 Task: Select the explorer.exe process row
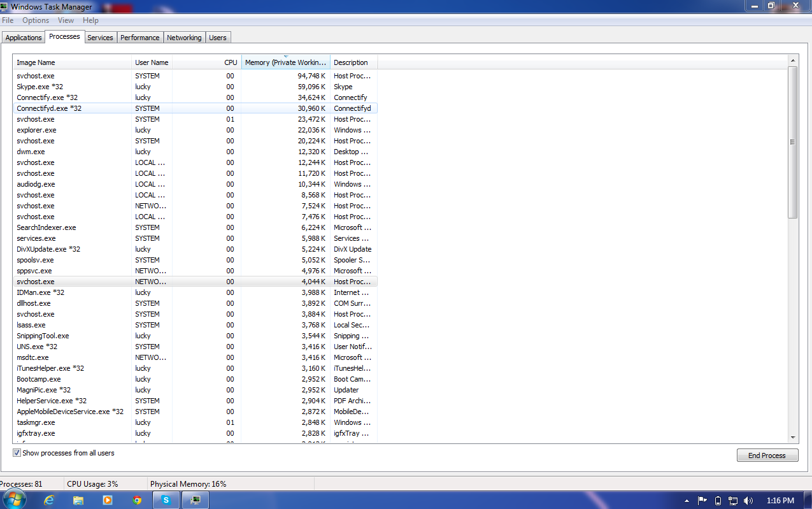pos(195,130)
